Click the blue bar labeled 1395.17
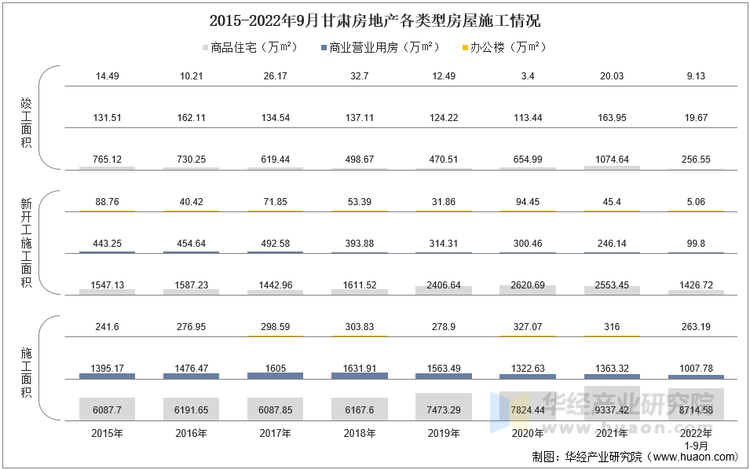 coord(107,376)
